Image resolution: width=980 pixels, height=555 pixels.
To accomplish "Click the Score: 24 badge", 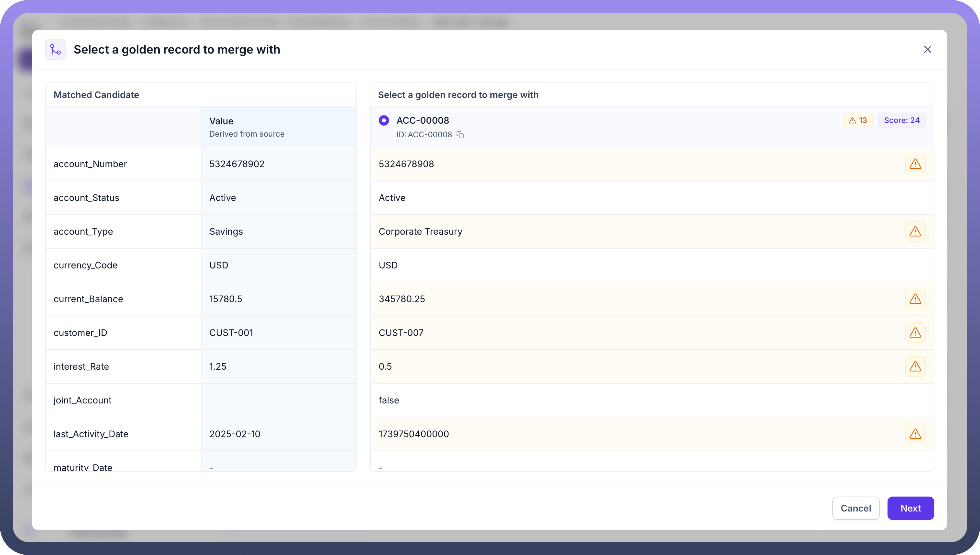I will pos(901,120).
